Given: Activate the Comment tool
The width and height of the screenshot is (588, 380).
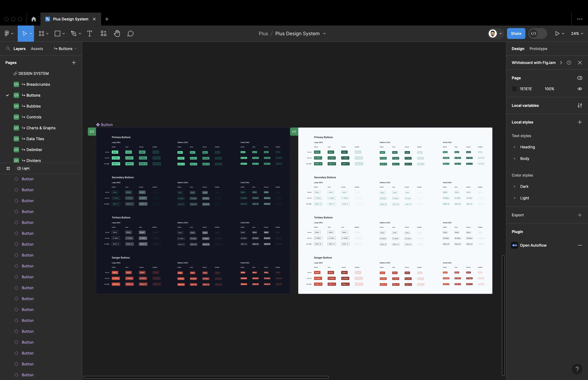Looking at the screenshot, I should [x=130, y=34].
